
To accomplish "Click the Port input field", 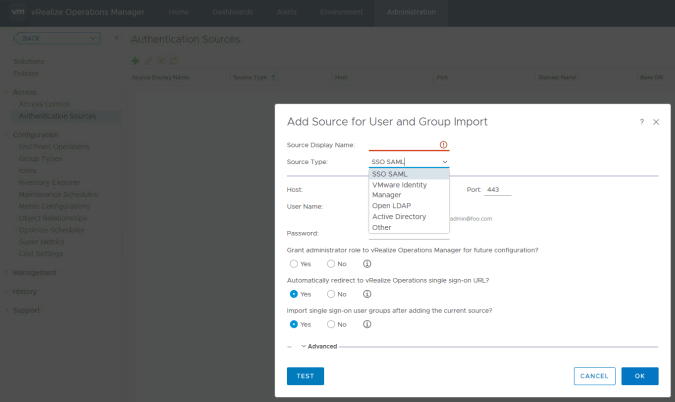I will coord(498,189).
